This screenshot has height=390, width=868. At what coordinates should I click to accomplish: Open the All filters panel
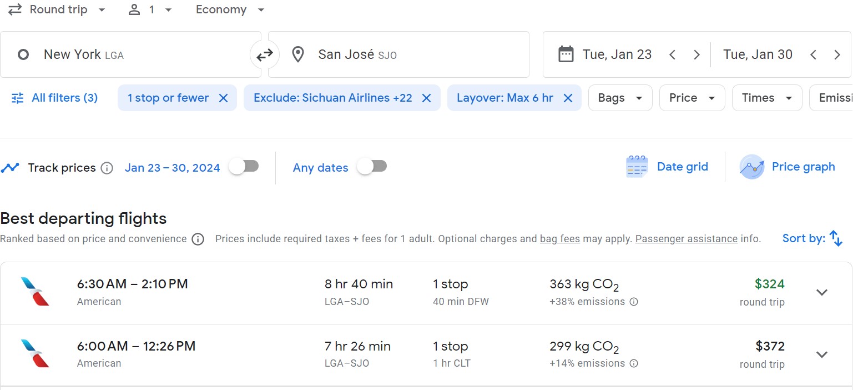pos(53,98)
